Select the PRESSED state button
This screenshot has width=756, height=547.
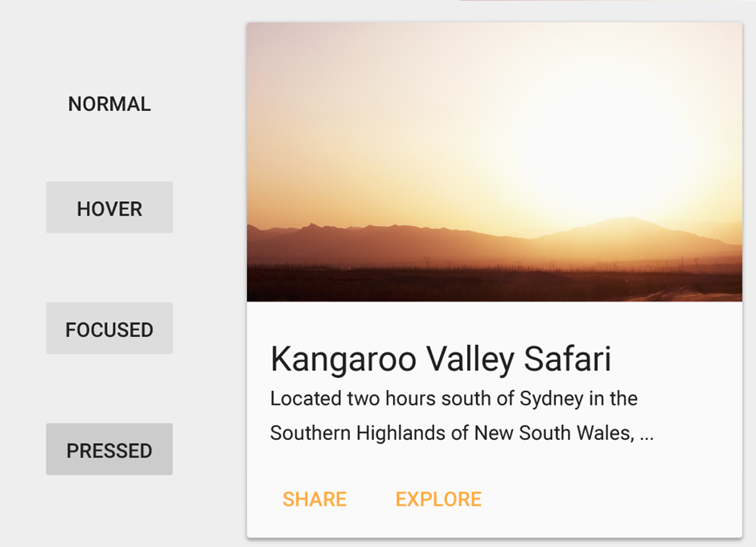coord(109,450)
